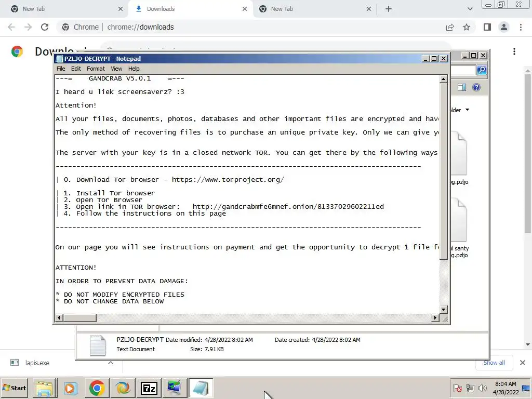
Task: Click Notepad taskbar button
Action: tap(201, 388)
